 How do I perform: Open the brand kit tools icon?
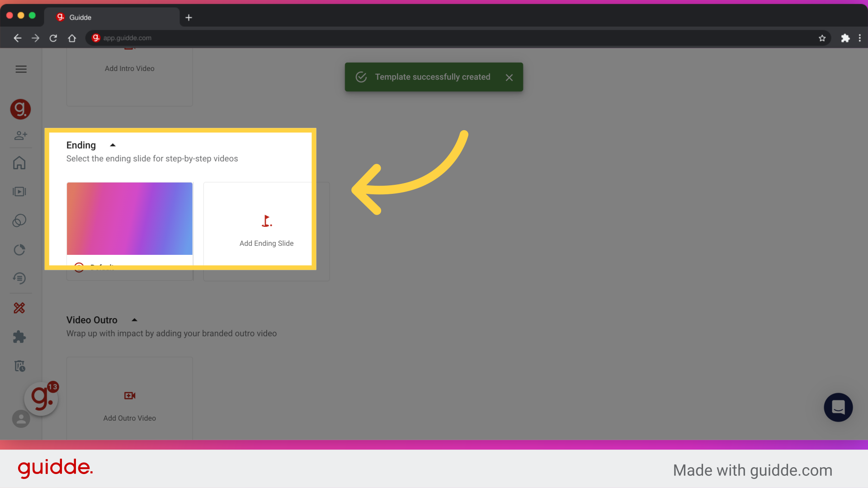[x=19, y=308]
